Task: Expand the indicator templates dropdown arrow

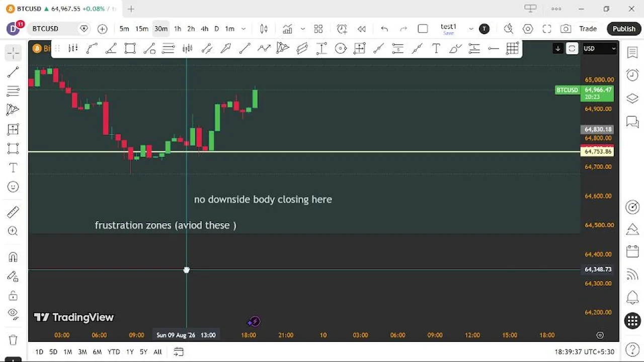Action: [302, 29]
